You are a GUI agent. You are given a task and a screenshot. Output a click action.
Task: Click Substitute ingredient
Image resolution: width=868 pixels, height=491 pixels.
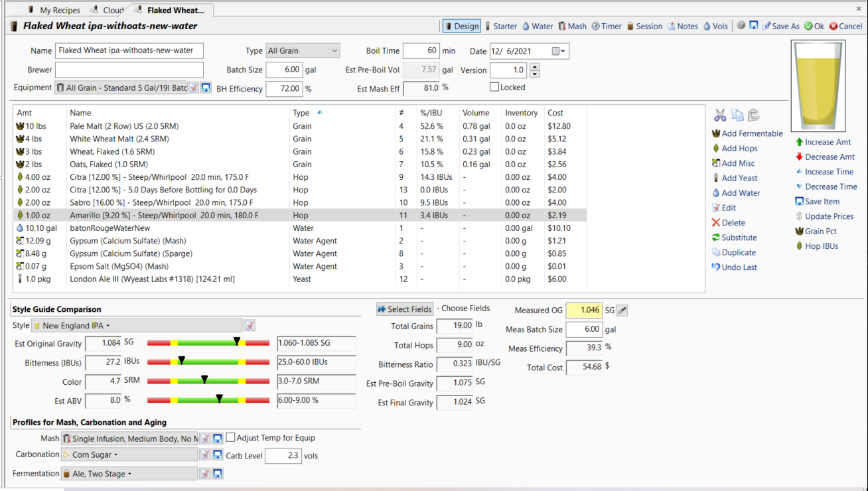coord(734,238)
